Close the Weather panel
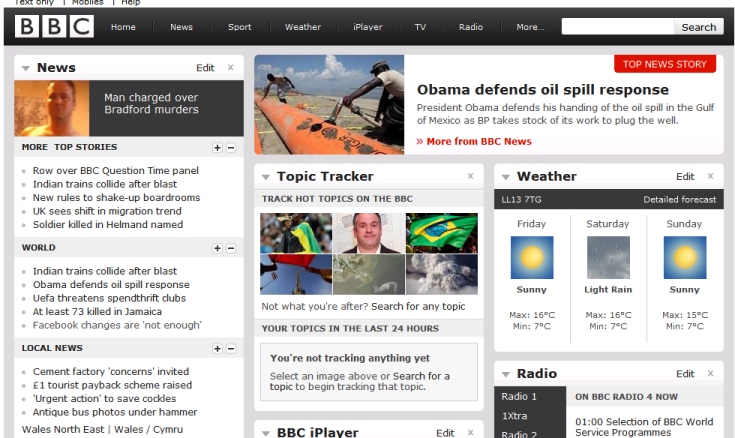Viewport: 735px width, 438px height. pos(711,176)
